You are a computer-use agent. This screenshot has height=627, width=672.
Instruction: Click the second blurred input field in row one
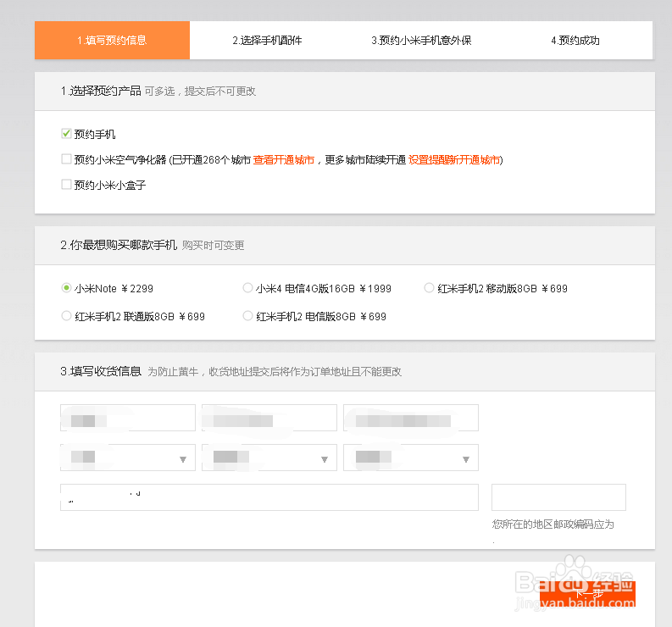[x=269, y=418]
